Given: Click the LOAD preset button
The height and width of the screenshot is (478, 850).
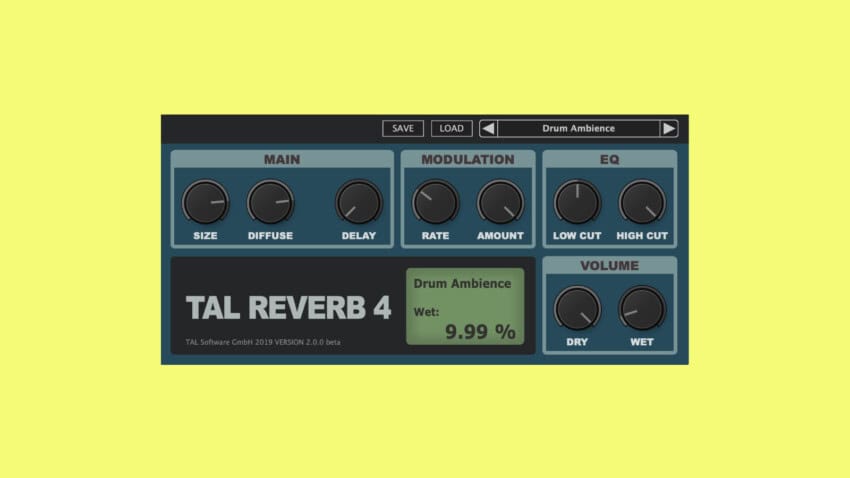Looking at the screenshot, I should pyautogui.click(x=452, y=128).
